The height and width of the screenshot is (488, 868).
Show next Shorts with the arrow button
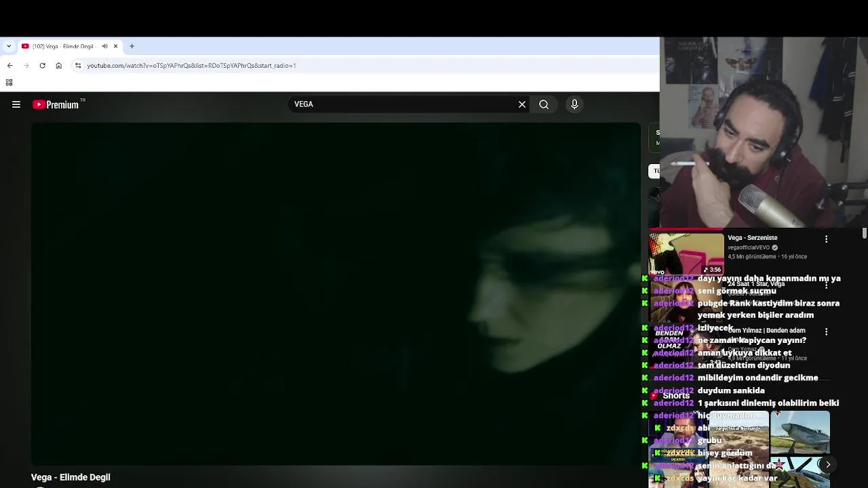coord(828,464)
